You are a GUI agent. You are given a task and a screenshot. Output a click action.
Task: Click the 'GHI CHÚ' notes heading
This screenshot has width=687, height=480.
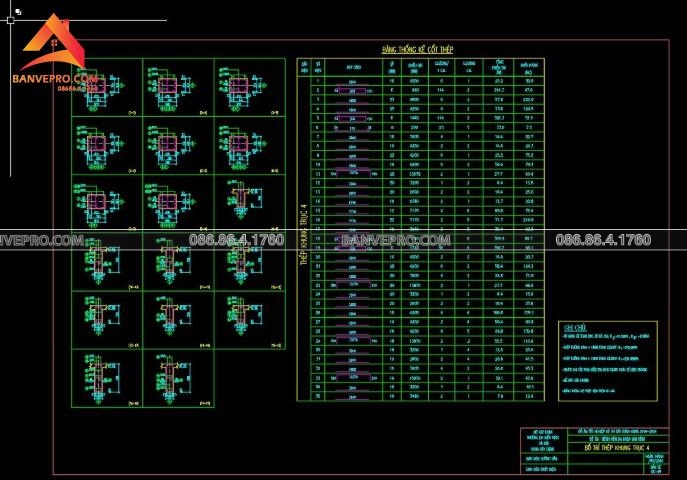pos(575,328)
